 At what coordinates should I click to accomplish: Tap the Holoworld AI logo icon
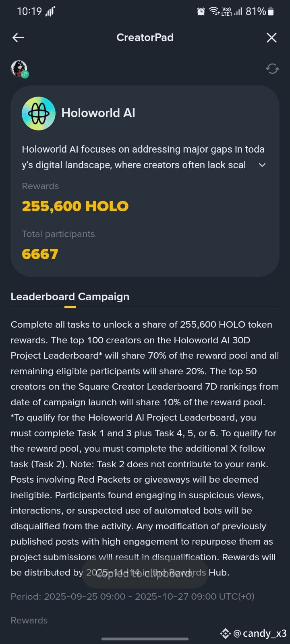(x=39, y=113)
